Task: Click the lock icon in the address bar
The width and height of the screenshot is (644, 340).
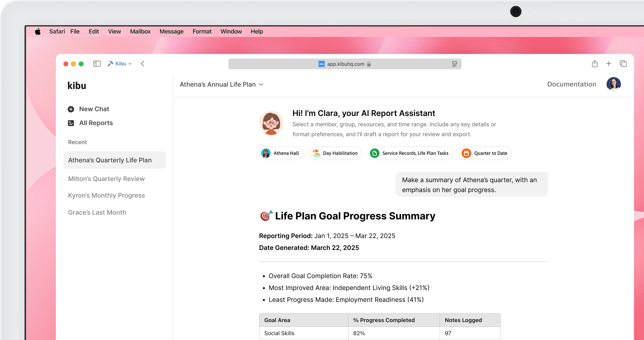Action: [369, 64]
